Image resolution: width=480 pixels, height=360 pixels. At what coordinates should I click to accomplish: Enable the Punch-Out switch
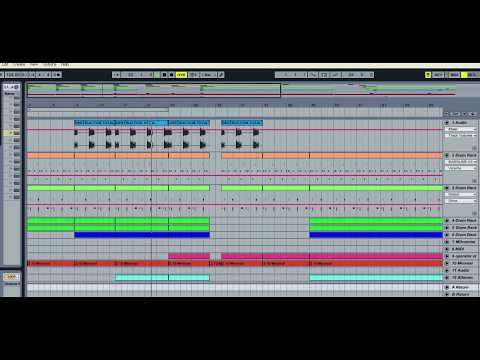click(335, 75)
